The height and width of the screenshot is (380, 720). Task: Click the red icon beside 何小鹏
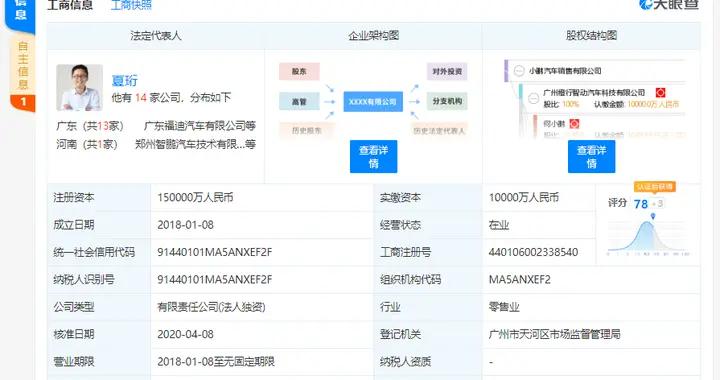pos(574,123)
